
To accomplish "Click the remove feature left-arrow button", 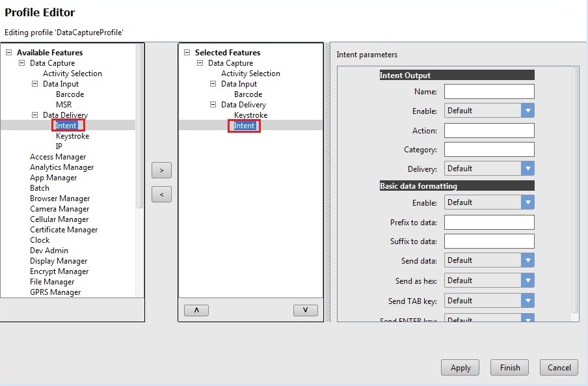I will pos(161,194).
